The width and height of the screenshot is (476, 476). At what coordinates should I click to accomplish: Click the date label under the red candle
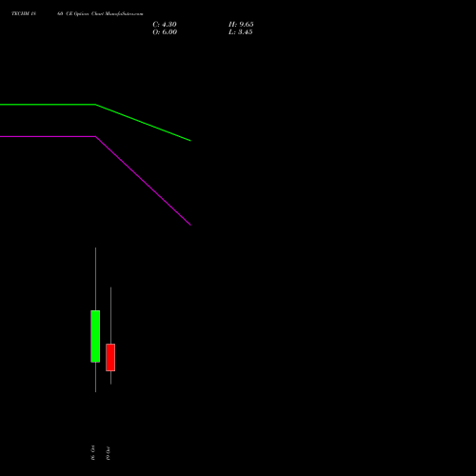click(x=108, y=453)
